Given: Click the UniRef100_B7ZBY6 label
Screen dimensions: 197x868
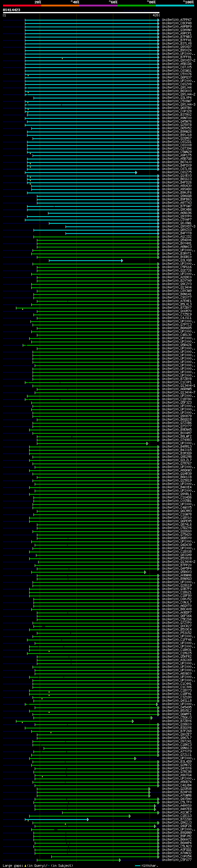Looking at the screenshot, I should point(176,721).
